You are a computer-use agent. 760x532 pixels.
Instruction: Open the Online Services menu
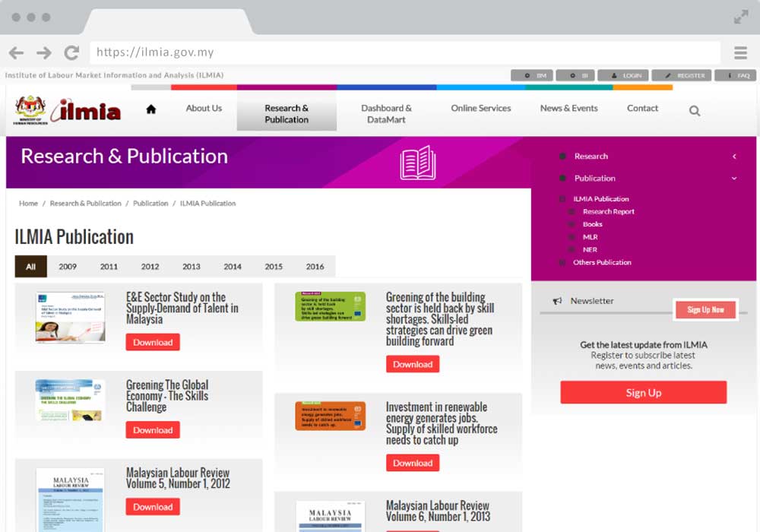[x=481, y=108]
